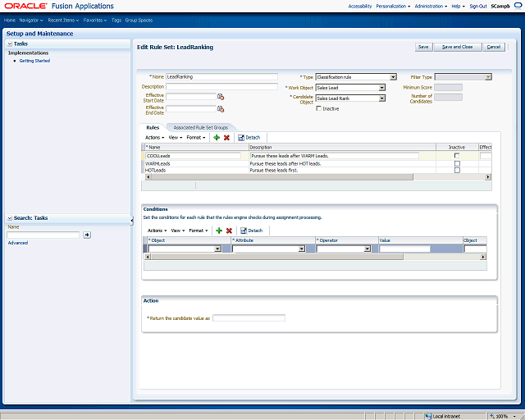This screenshot has height=420, width=525.
Task: Add a condition with the Conditions green plus icon
Action: click(x=219, y=231)
